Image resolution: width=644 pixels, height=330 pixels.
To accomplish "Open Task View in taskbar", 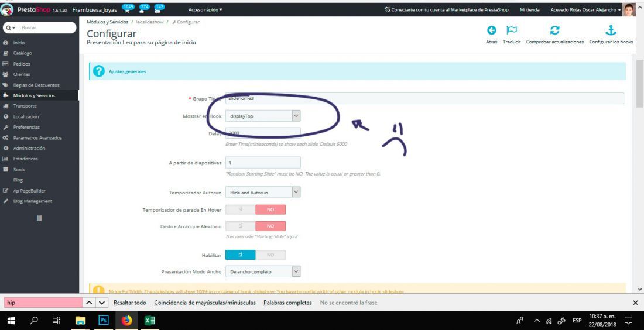I will coord(57,320).
